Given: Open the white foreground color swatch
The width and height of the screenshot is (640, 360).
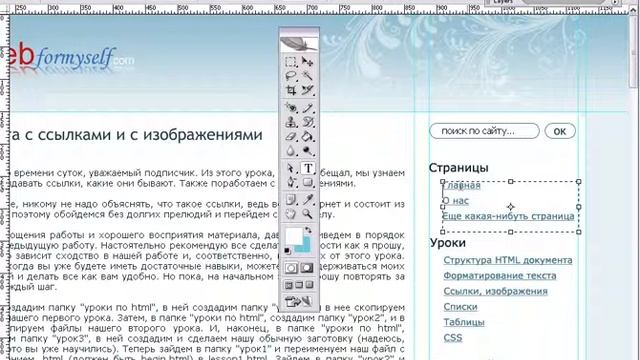Looking at the screenshot, I should point(293,236).
